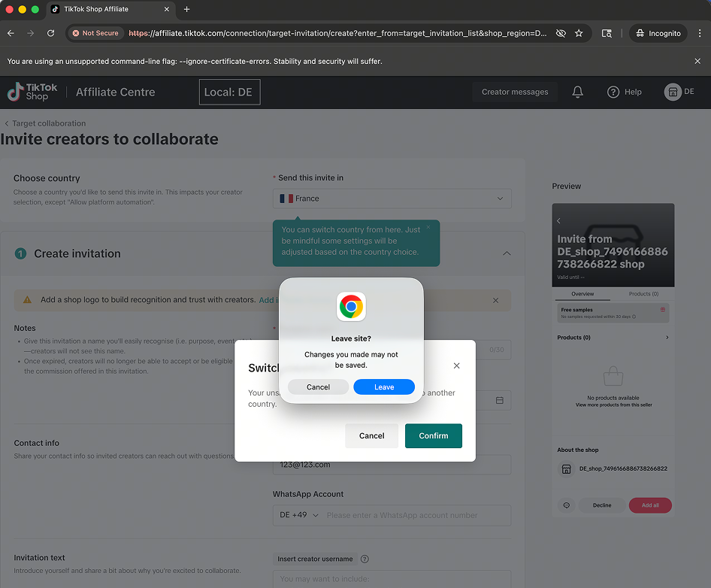
Task: Bookmark this page with the star
Action: 579,33
